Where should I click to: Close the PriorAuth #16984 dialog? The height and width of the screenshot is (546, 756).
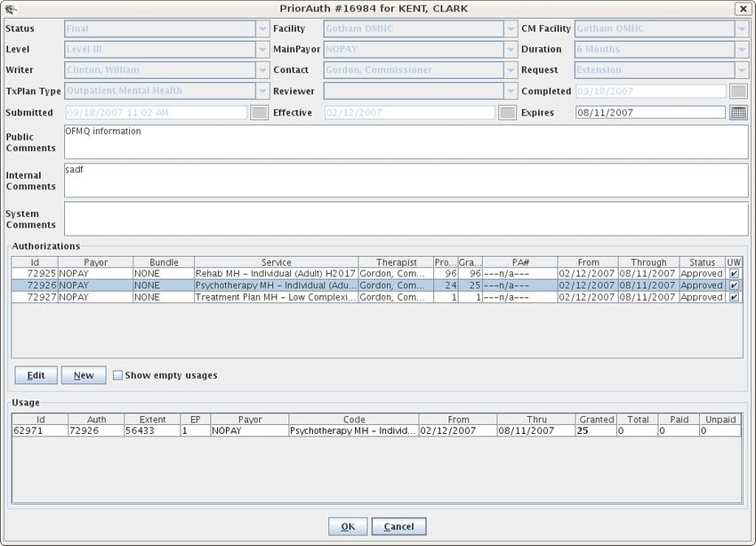(743, 9)
